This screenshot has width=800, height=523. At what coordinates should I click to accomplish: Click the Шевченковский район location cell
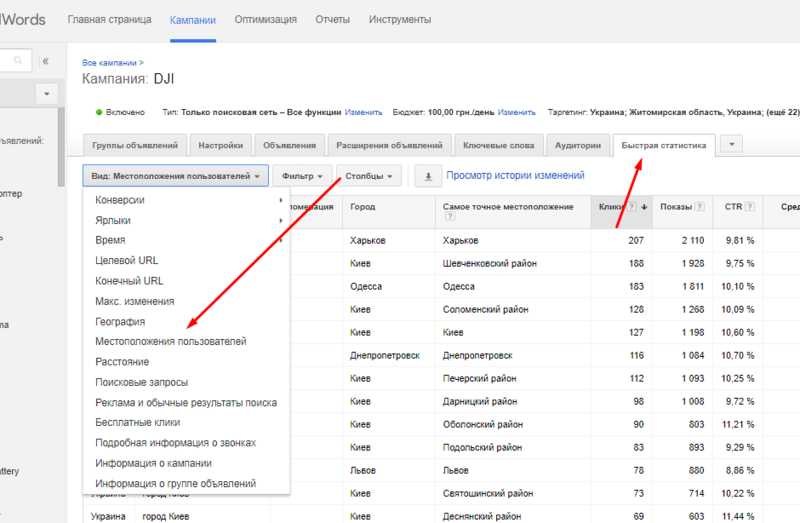tap(490, 263)
